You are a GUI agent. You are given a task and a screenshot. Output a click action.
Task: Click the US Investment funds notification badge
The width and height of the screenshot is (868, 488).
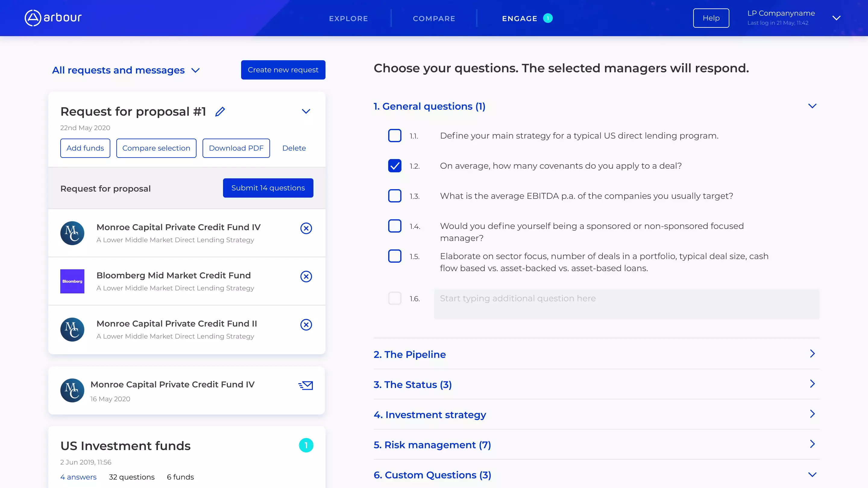306,445
